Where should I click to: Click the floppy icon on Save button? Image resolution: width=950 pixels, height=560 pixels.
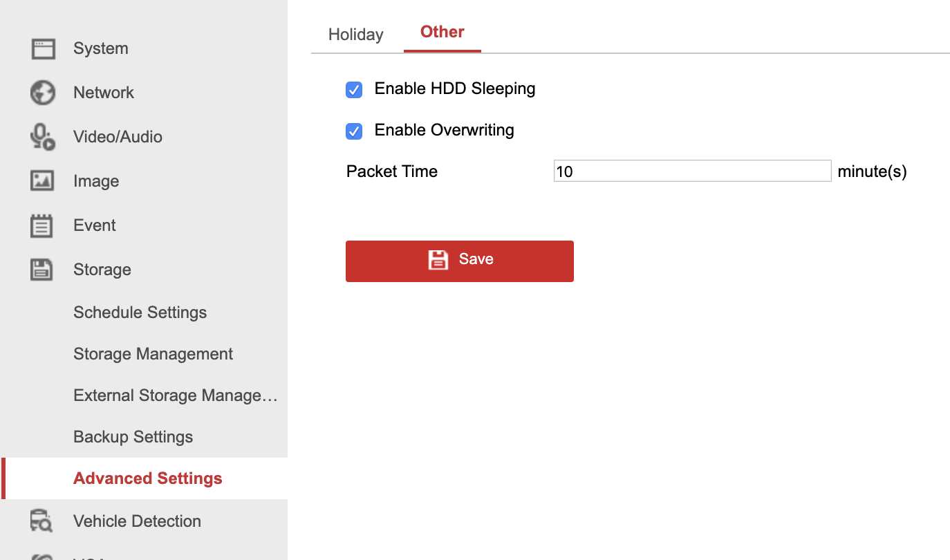point(438,259)
